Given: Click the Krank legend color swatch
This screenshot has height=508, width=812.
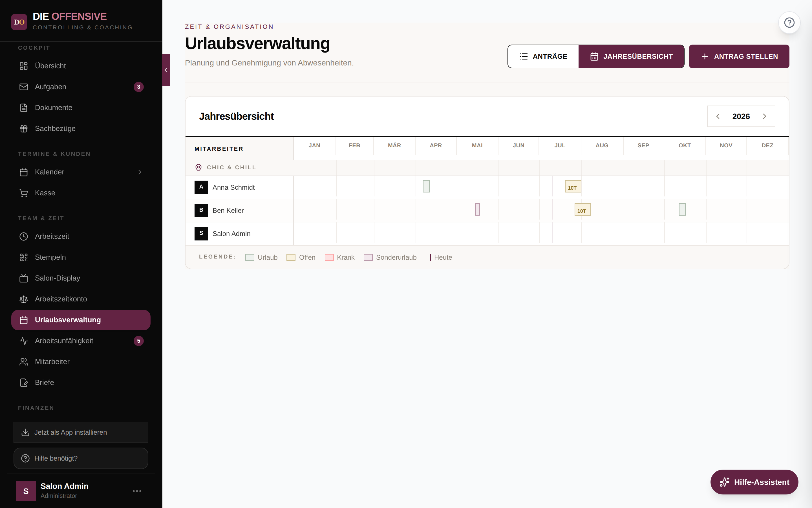Looking at the screenshot, I should 329,257.
